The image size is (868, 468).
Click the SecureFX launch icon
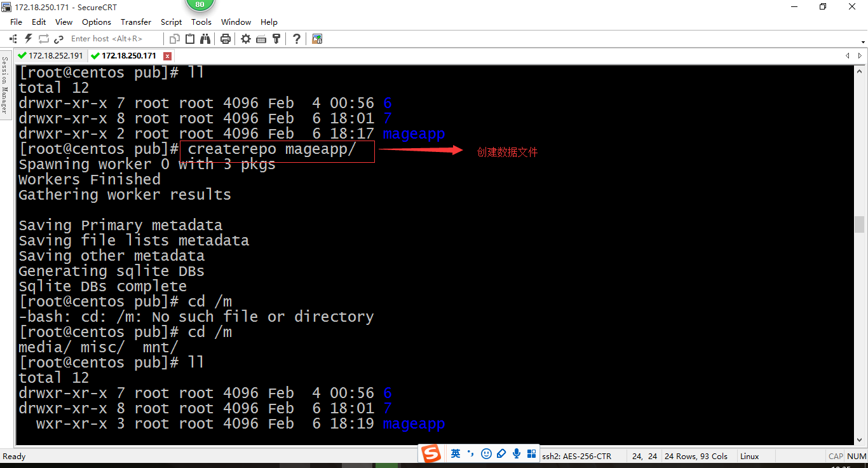coord(317,39)
